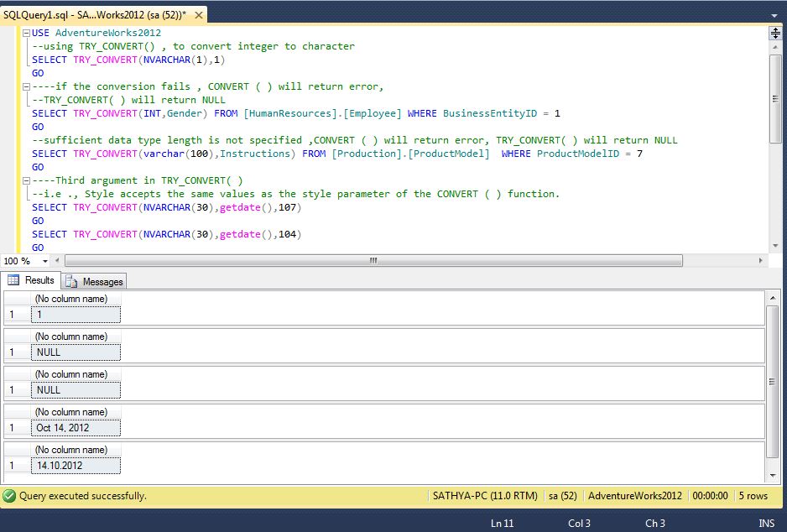
Task: Click the splitter handle above vertical scrollbar
Action: tap(777, 32)
